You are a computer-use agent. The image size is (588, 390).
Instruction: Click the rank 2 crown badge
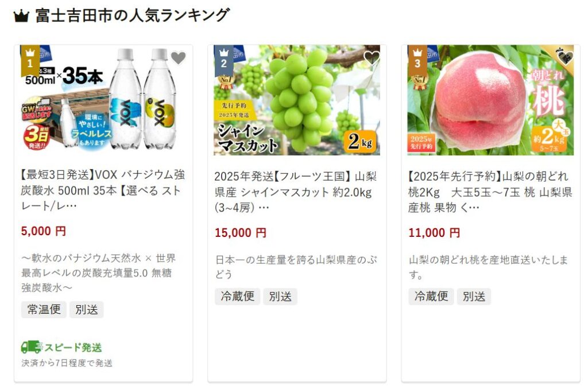(x=223, y=61)
